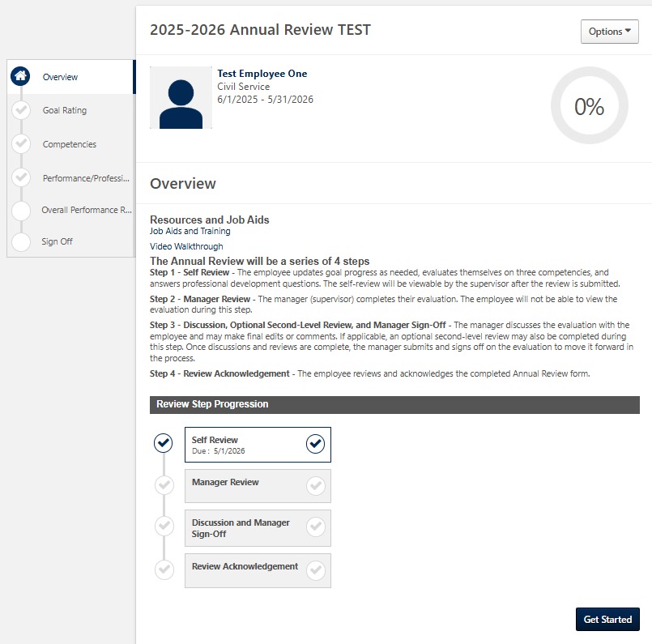Click the Sign Off empty circle icon
The height and width of the screenshot is (644, 652).
[x=21, y=242]
